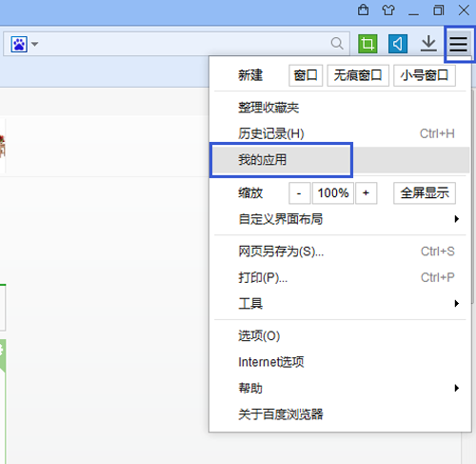476x464 pixels.
Task: Expand the 帮助 help submenu
Action: tap(340, 388)
